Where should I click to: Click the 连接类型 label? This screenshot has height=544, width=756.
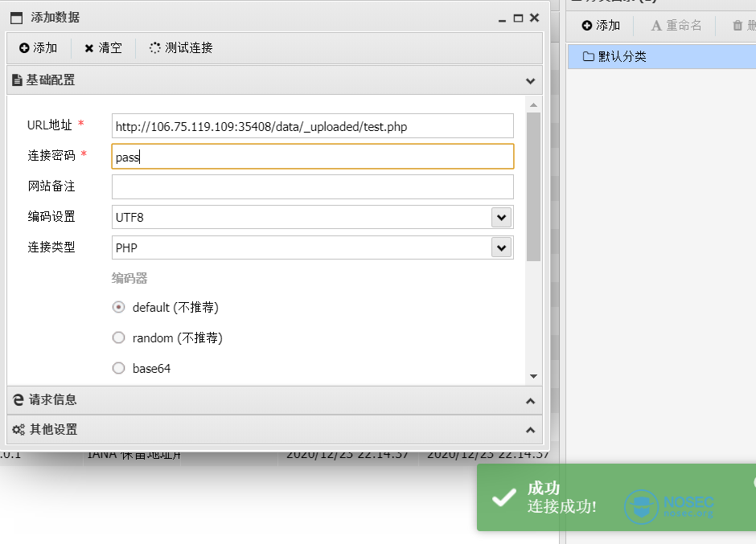click(x=51, y=247)
